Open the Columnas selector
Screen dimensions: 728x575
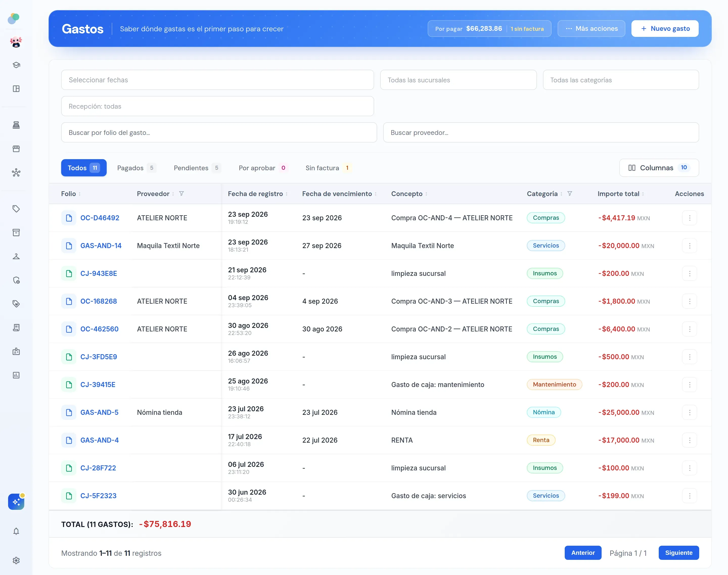coord(659,168)
